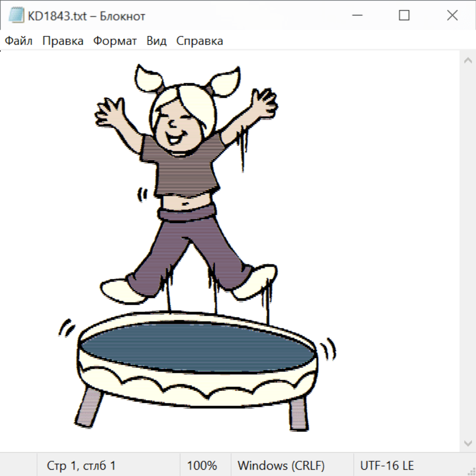Click the scrollbar up arrow

coord(468,61)
